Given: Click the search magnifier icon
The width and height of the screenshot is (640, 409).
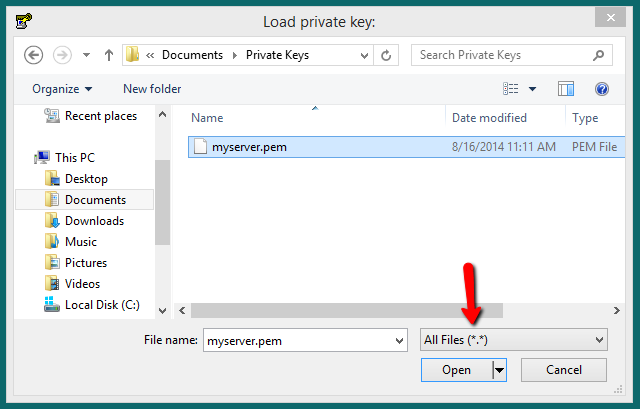Looking at the screenshot, I should 600,54.
